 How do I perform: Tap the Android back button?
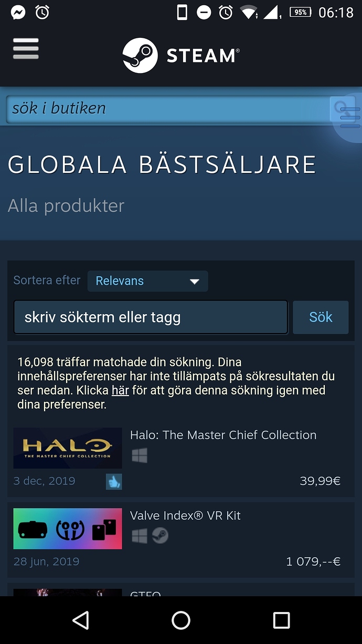(x=81, y=620)
